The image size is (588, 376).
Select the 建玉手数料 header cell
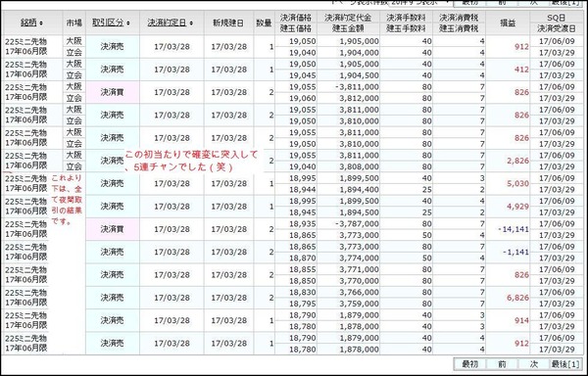(406, 28)
